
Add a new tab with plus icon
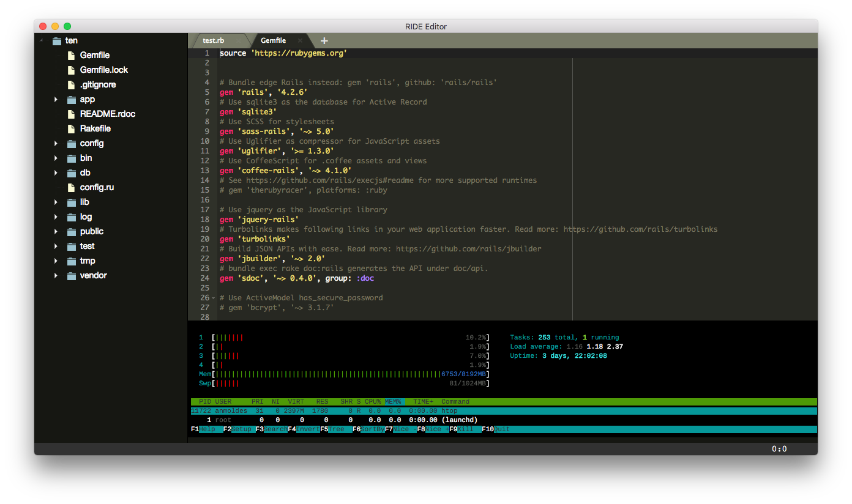[x=324, y=41]
